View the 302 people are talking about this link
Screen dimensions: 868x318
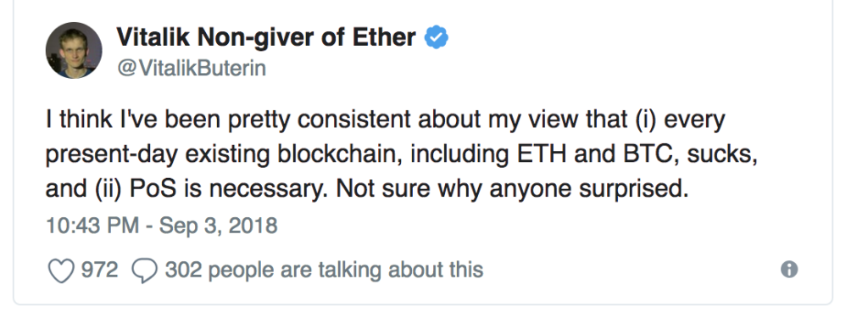[x=324, y=270]
